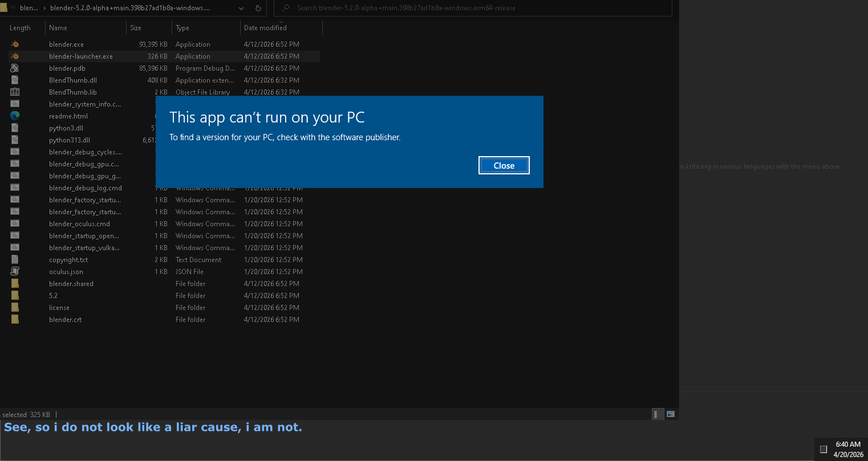Image resolution: width=868 pixels, height=461 pixels.
Task: Select the file name copyright.txt
Action: [x=68, y=259]
